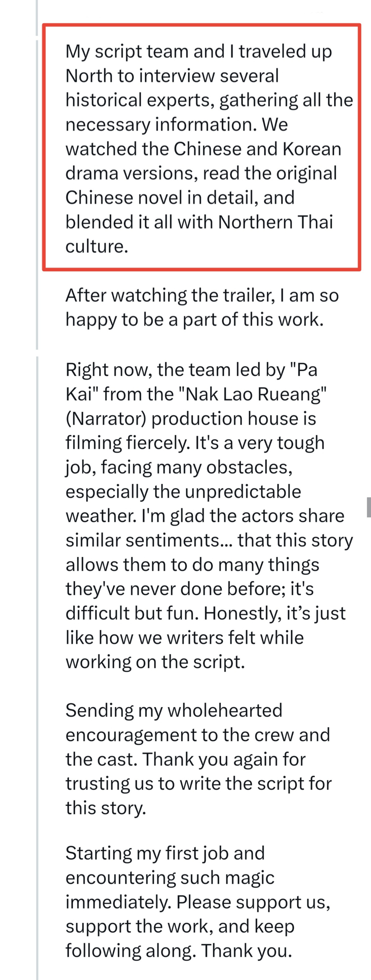
Task: Click the paragraph beginning "Right now, the team"
Action: tap(205, 516)
